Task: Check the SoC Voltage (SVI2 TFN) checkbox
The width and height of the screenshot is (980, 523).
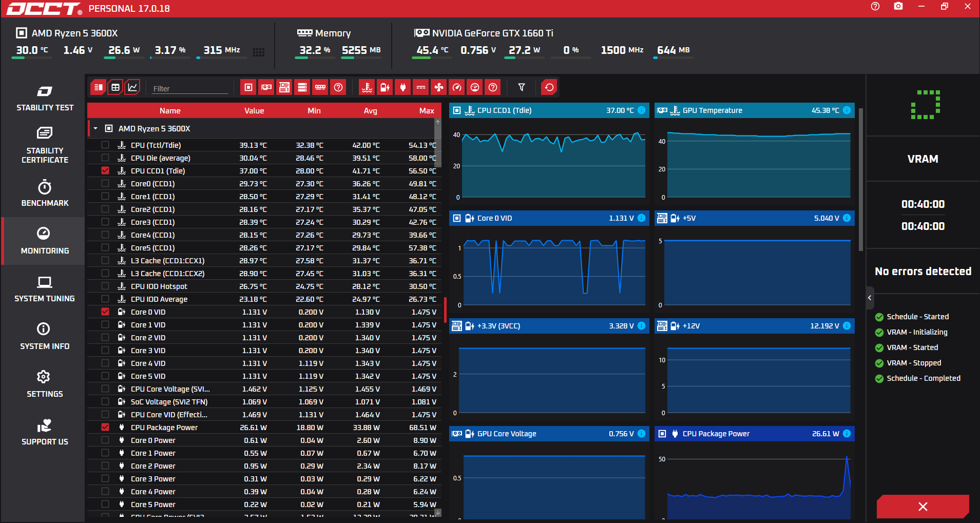Action: click(x=105, y=401)
